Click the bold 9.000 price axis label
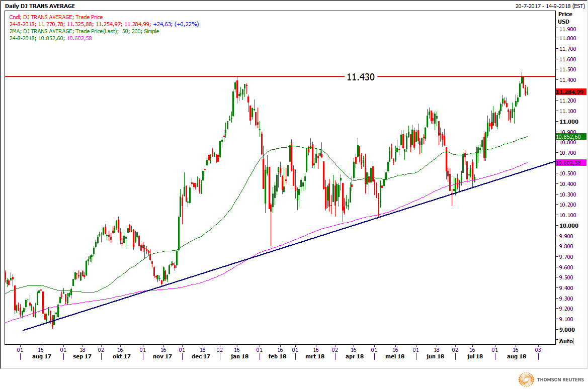The height and width of the screenshot is (389, 588). click(567, 330)
